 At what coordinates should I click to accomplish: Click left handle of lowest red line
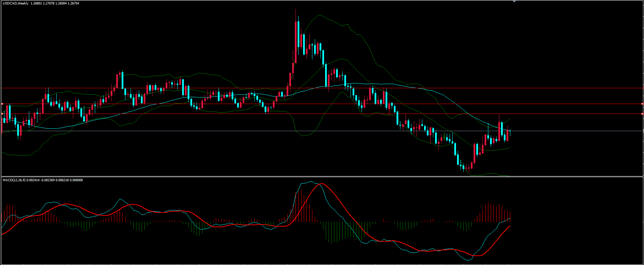coord(2,114)
